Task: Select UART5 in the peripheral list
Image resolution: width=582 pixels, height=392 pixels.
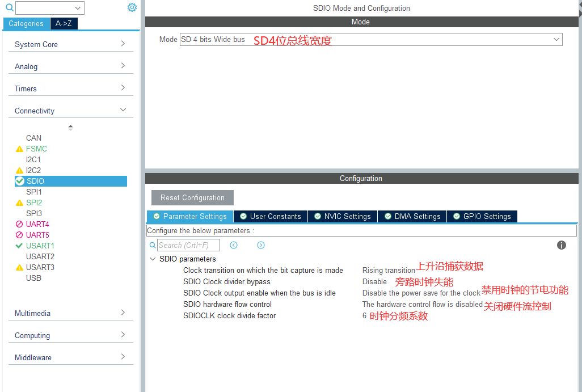Action: coord(37,235)
